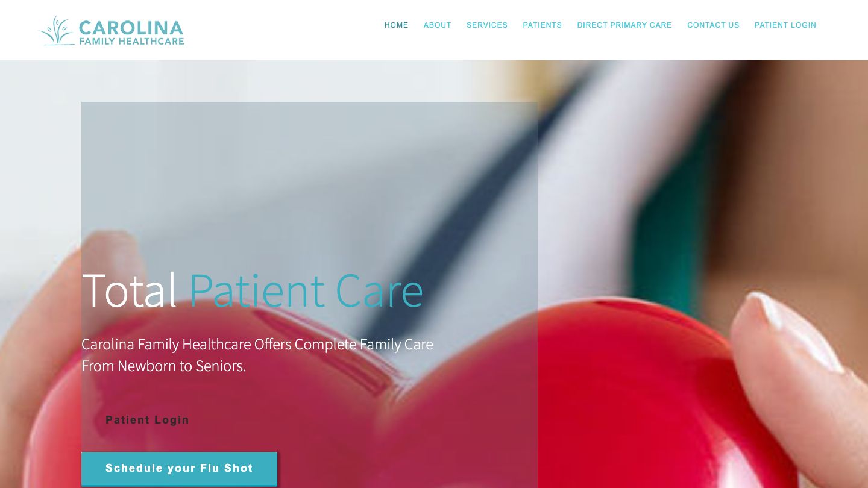
Task: Click the From Newborn to Seniors text line
Action: (164, 366)
